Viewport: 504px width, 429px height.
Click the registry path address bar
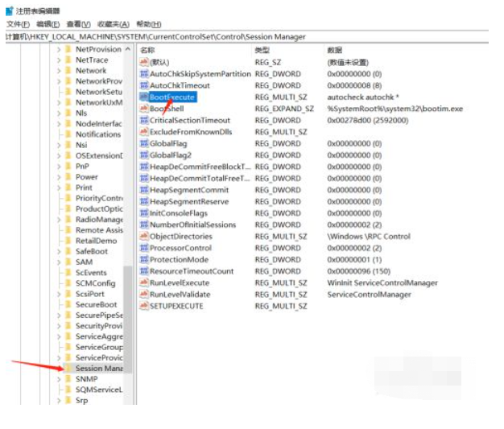(x=242, y=37)
